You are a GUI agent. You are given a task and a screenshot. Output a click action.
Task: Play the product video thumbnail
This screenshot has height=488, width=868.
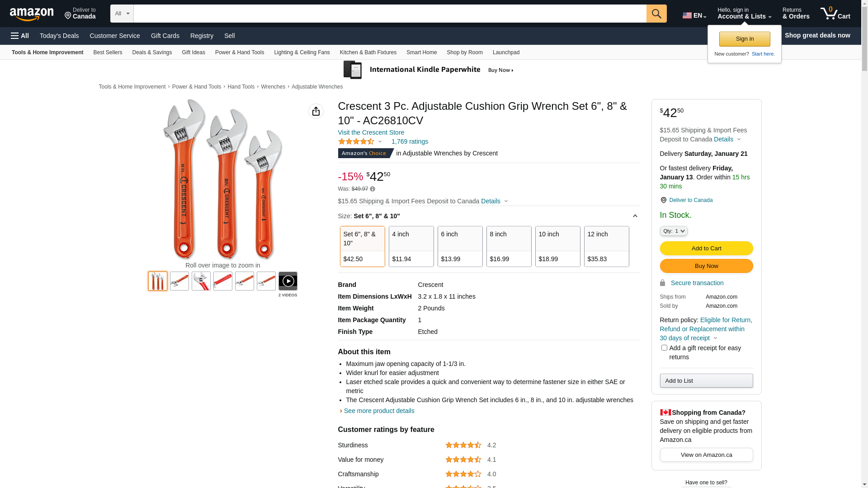288,281
